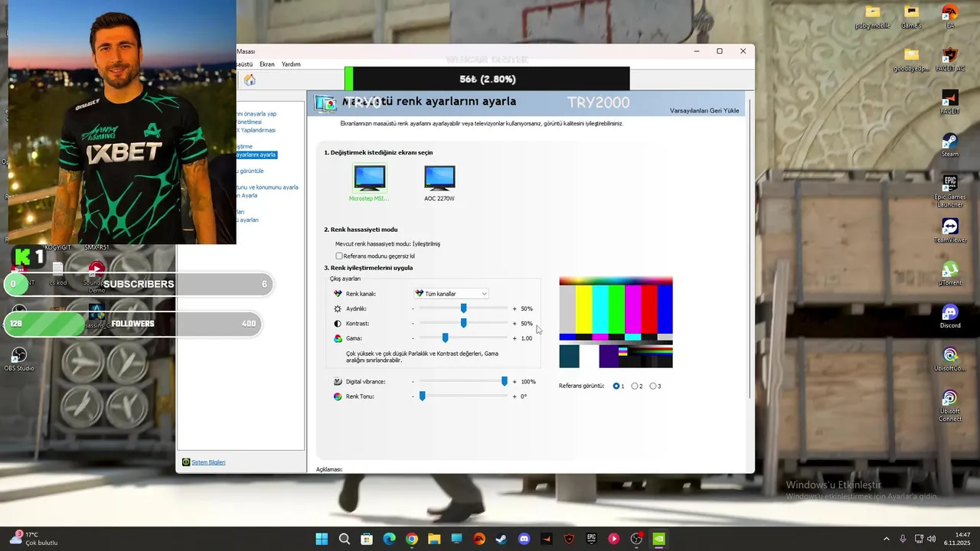Screen dimensions: 980x551
Task: Switch to NVIDIA Control Panel taskbar icon
Action: pyautogui.click(x=658, y=539)
